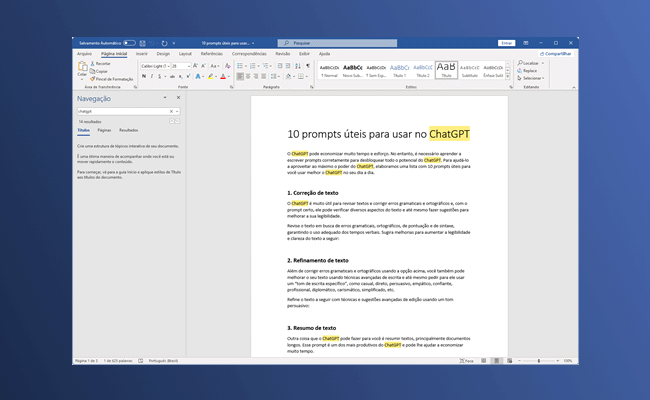Apply the Título 2 style
The width and height of the screenshot is (650, 400).
tap(423, 70)
